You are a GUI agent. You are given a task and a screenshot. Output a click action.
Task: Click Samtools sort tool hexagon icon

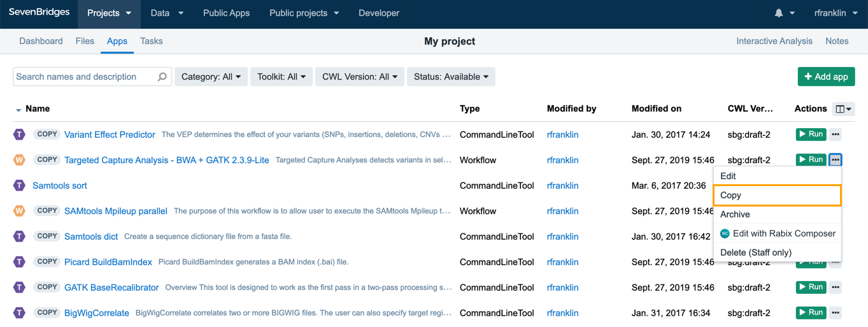pyautogui.click(x=19, y=185)
